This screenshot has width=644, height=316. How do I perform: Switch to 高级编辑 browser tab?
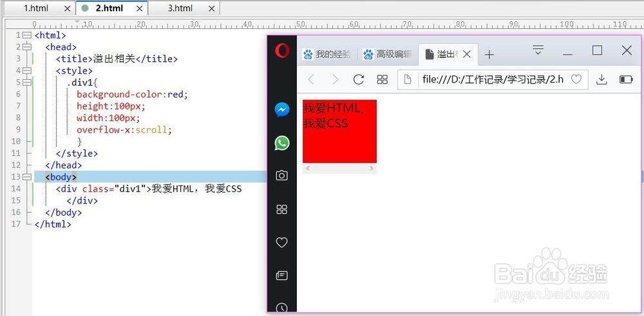pyautogui.click(x=387, y=54)
